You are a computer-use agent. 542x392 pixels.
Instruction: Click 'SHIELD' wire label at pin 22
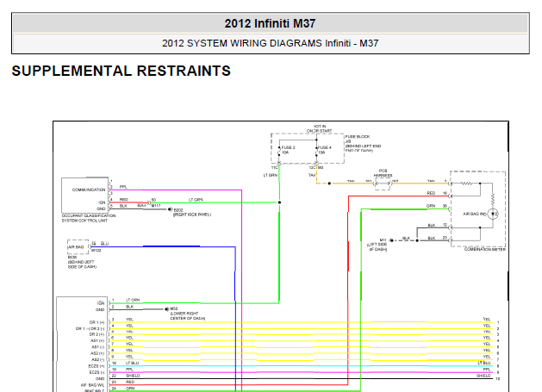pyautogui.click(x=133, y=376)
